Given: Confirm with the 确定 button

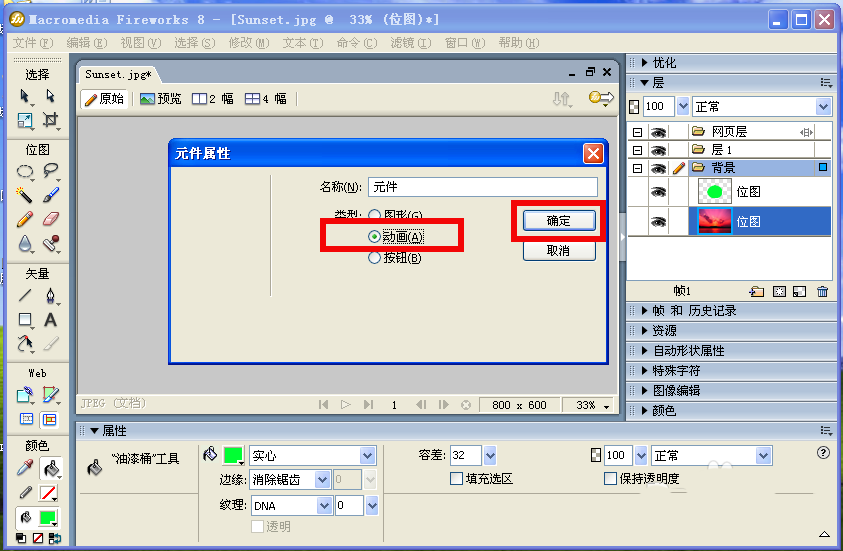Looking at the screenshot, I should click(559, 220).
